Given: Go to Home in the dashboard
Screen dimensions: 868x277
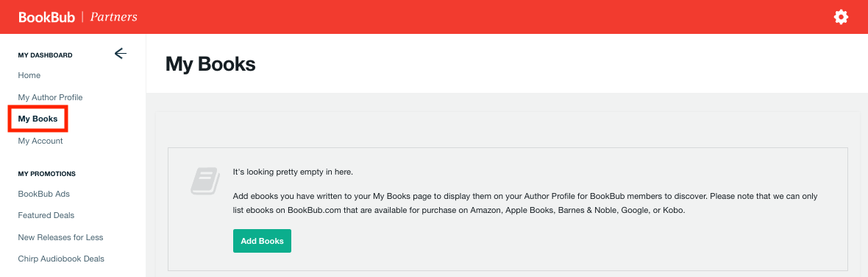Looking at the screenshot, I should (29, 75).
